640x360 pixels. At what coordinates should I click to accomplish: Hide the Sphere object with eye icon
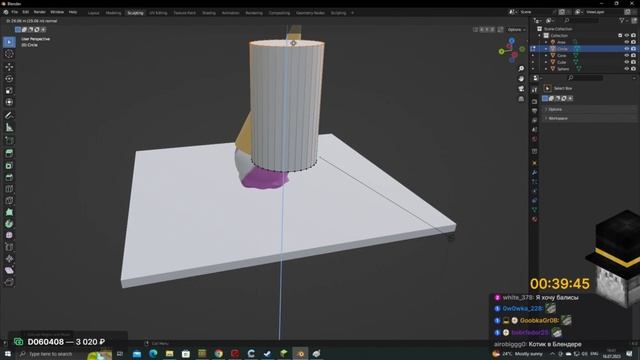tap(627, 69)
